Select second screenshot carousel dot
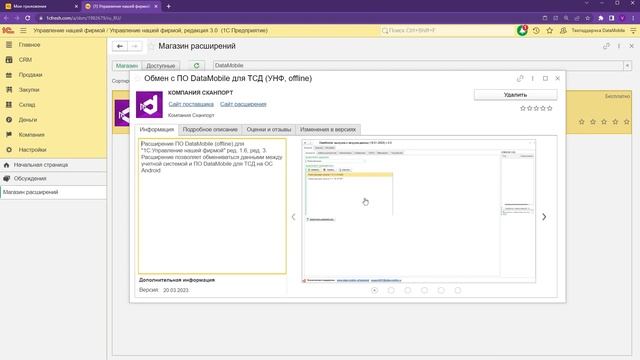The image size is (640, 360). coord(391,290)
